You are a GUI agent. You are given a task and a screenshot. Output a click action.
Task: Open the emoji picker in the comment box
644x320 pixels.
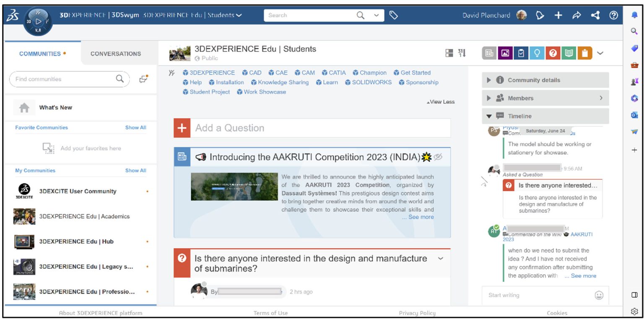click(600, 295)
